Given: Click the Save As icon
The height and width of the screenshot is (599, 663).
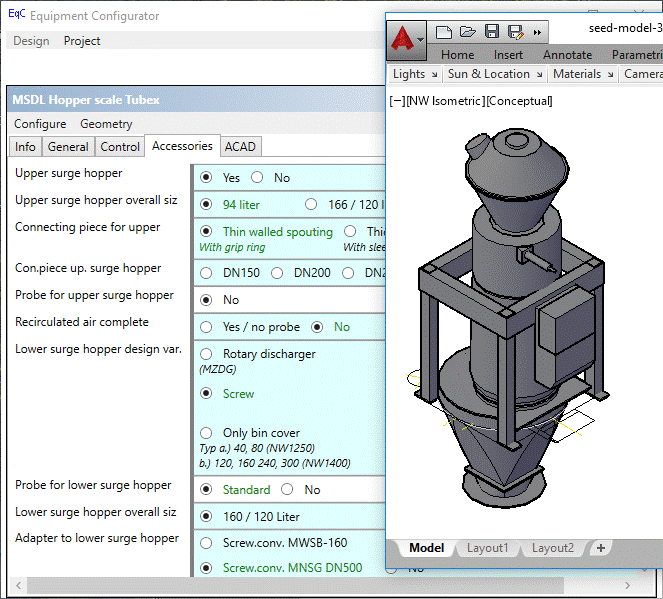Looking at the screenshot, I should click(516, 32).
